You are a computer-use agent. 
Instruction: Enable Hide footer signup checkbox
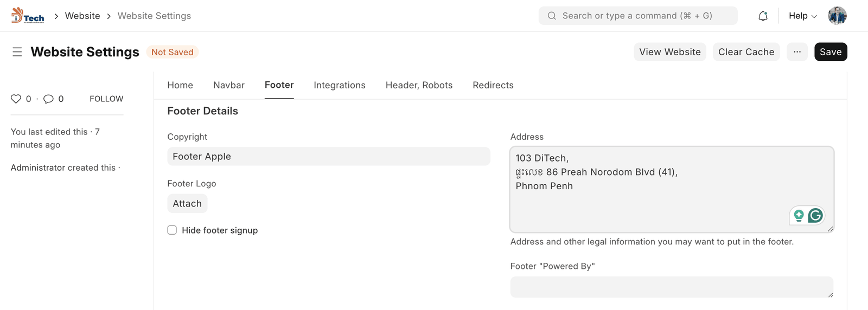pos(172,230)
